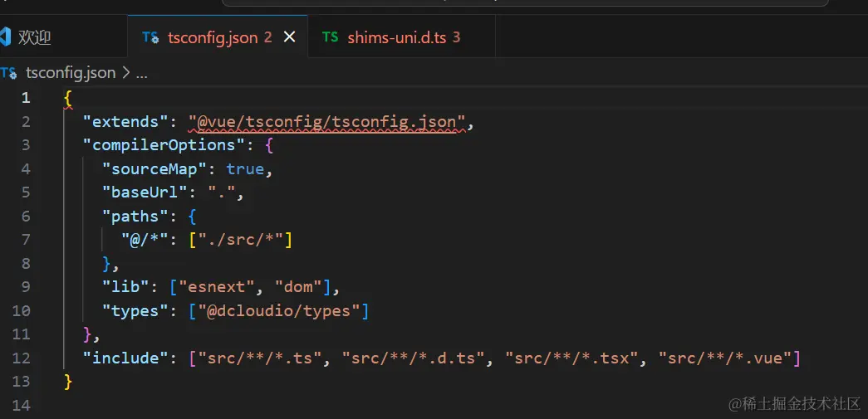Click the TS file icon on tsconfig.json tab
This screenshot has height=419, width=868.
coord(150,37)
